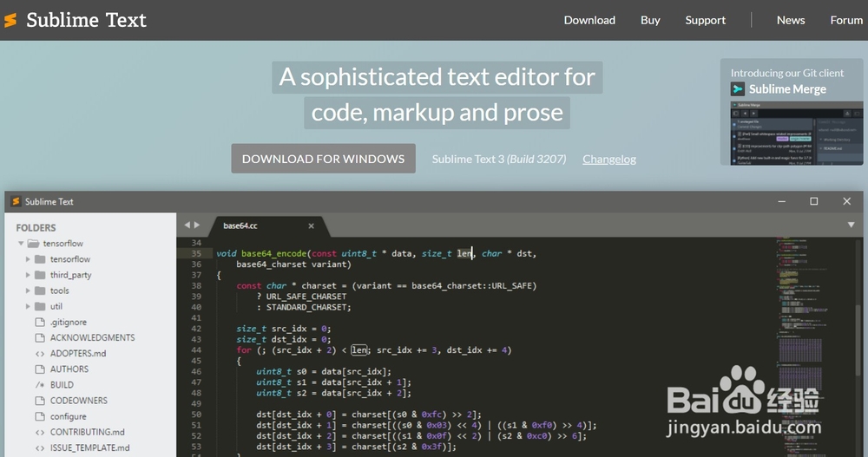This screenshot has width=868, height=457.
Task: Select the .gitignore file icon
Action: tap(40, 322)
